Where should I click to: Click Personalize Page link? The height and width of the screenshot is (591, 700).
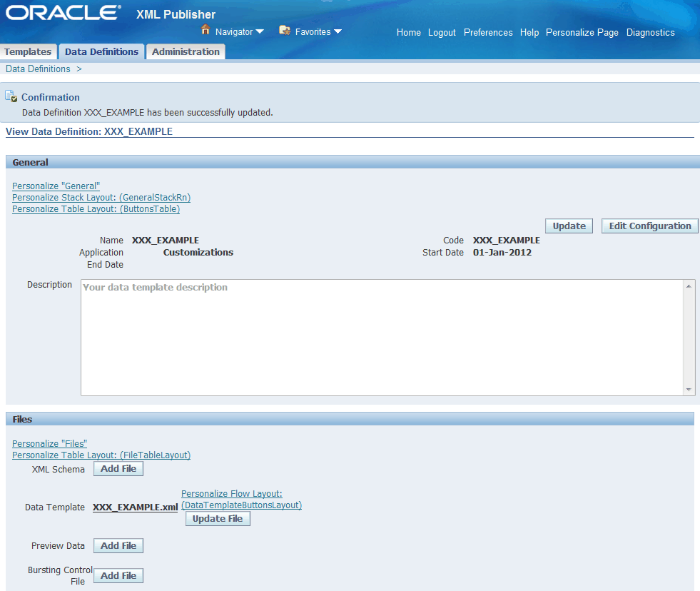pyautogui.click(x=582, y=32)
